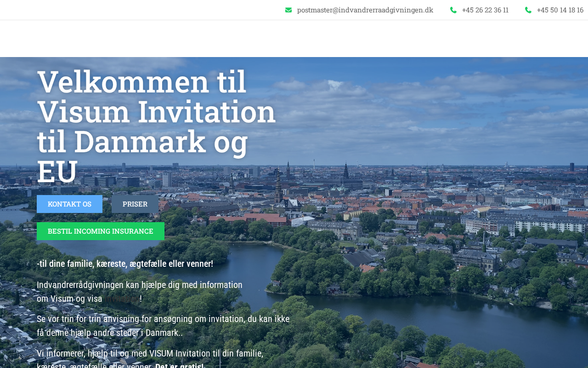Call the number +45 26 22 36 11
This screenshot has height=368, width=588.
485,10
